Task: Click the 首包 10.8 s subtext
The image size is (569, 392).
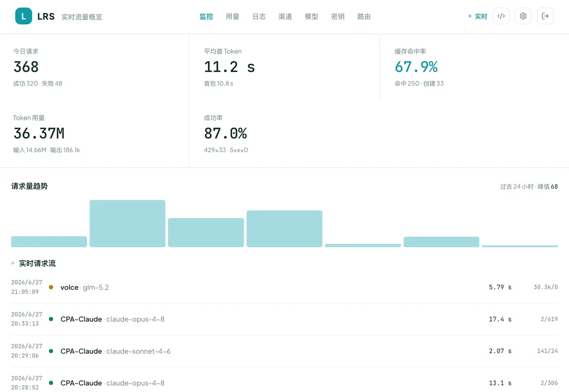Action: (218, 83)
